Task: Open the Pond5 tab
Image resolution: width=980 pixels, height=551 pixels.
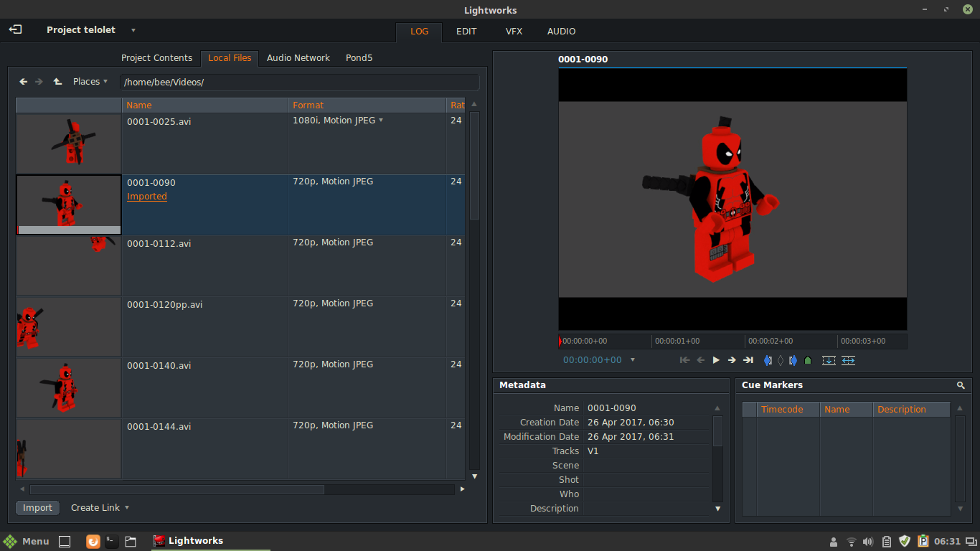Action: point(359,58)
